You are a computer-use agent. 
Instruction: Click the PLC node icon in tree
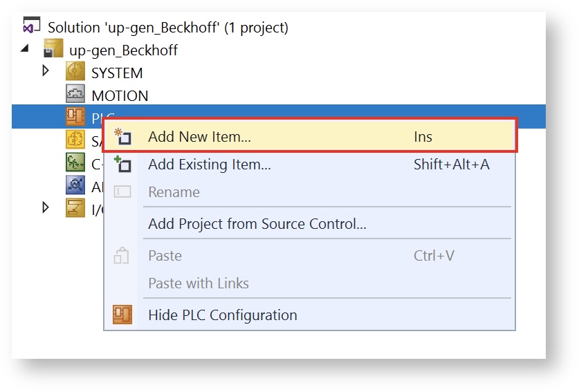pos(75,116)
